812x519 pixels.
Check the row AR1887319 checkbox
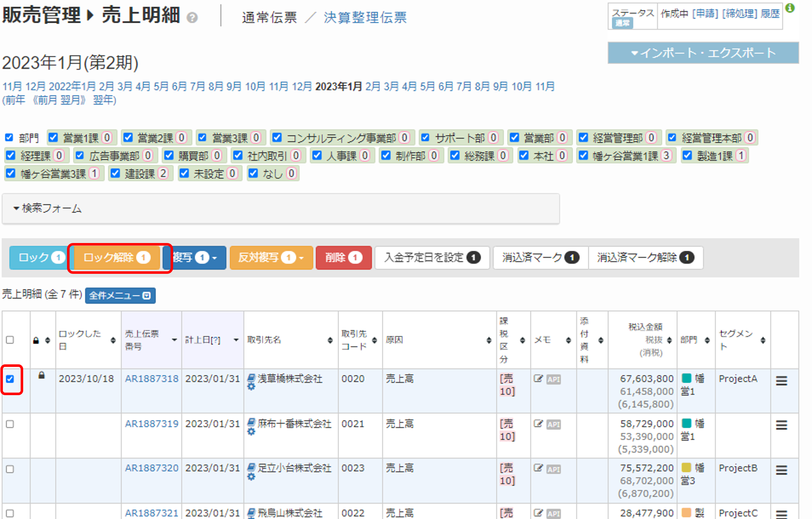click(10, 424)
